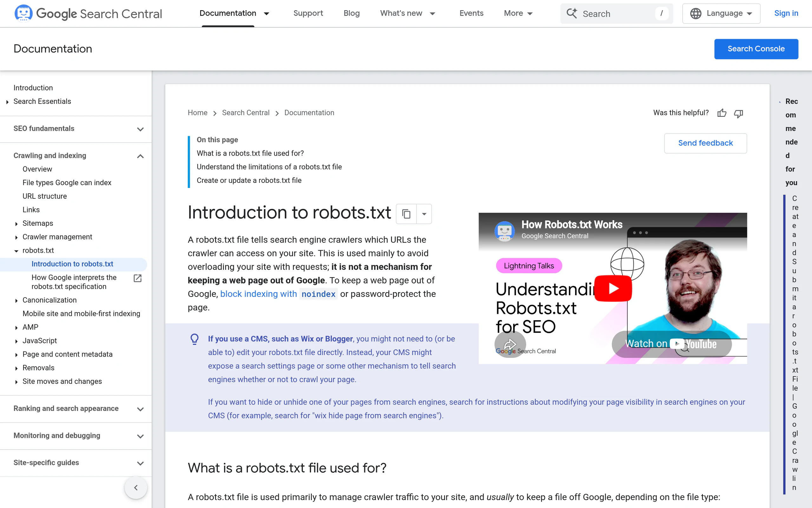This screenshot has width=812, height=508.
Task: Expand the AMP tree item
Action: (16, 328)
